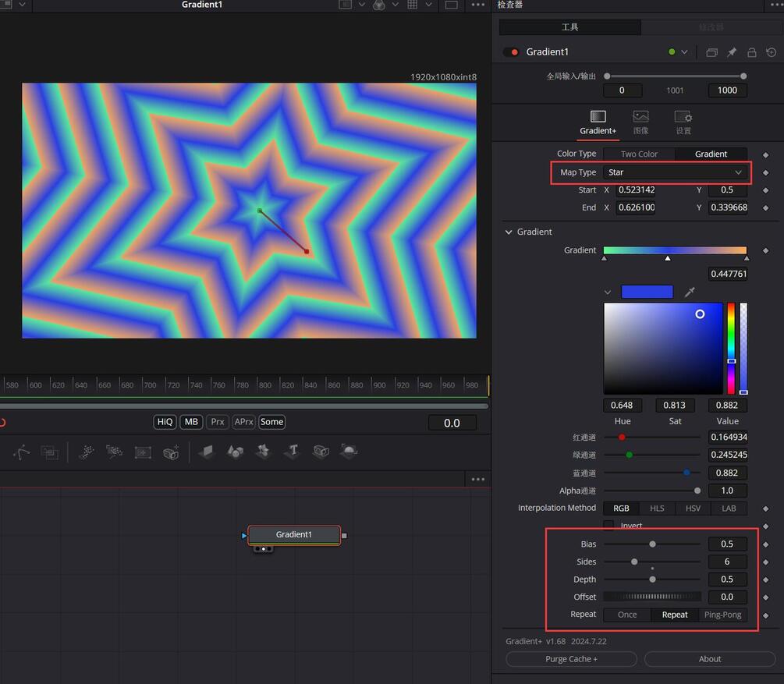Click the middle gradient color stop triangle
The height and width of the screenshot is (684, 784).
pos(668,258)
